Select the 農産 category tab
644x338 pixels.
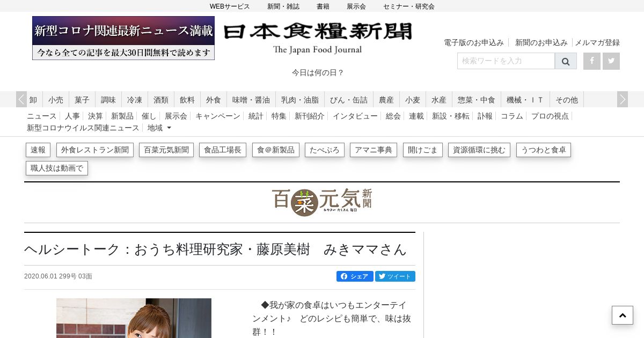(x=386, y=100)
